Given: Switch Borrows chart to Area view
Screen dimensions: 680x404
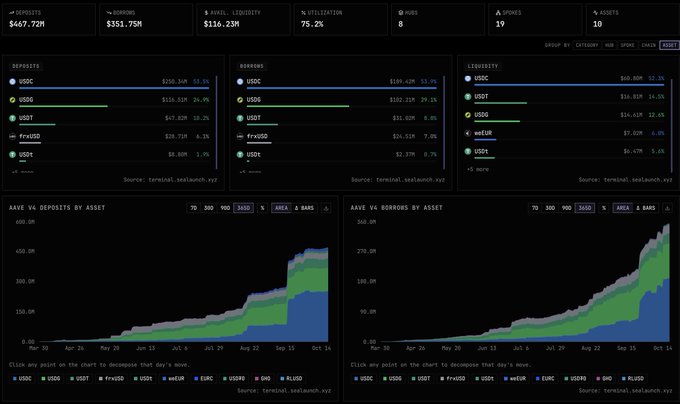Looking at the screenshot, I should 623,208.
